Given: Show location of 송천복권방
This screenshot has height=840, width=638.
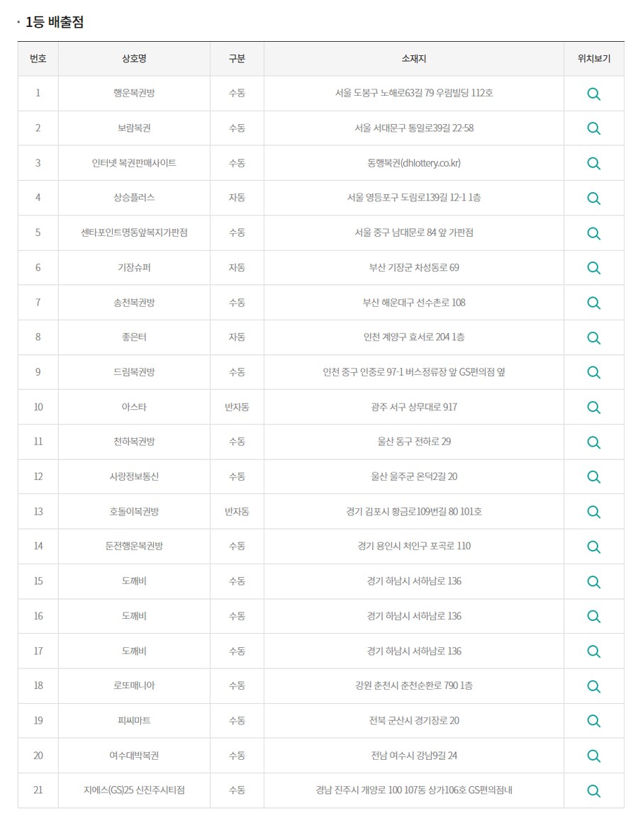Looking at the screenshot, I should [593, 303].
